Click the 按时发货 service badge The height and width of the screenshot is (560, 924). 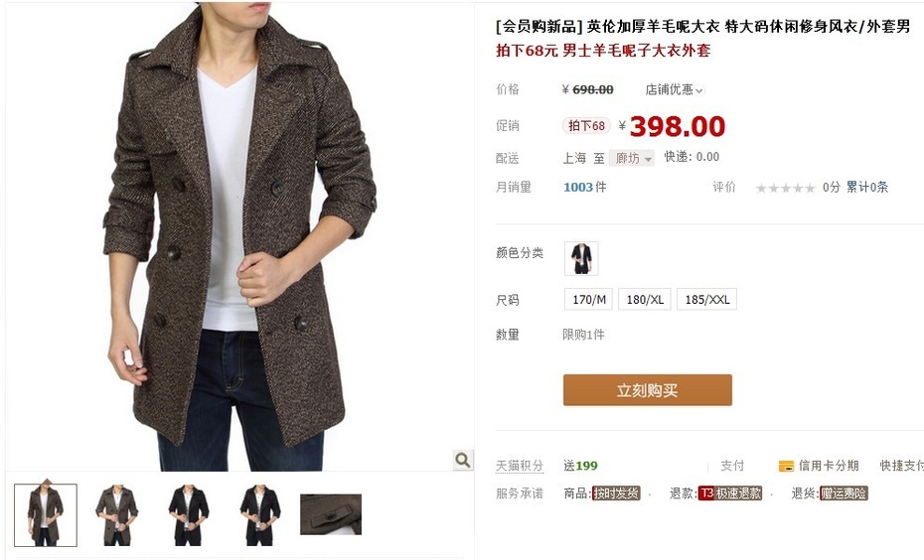[616, 493]
